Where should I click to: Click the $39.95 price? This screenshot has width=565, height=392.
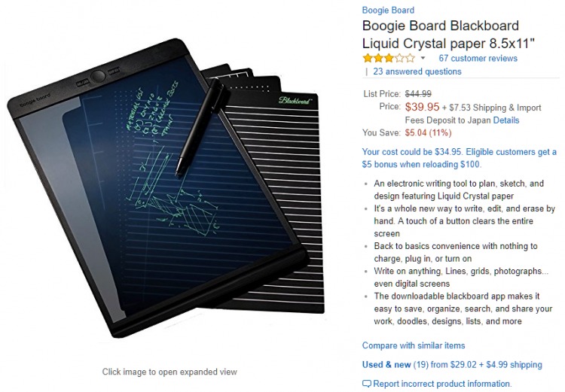pos(422,107)
